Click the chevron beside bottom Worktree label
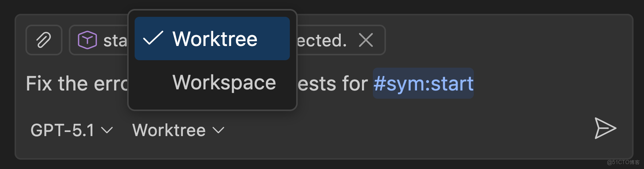 (x=218, y=130)
